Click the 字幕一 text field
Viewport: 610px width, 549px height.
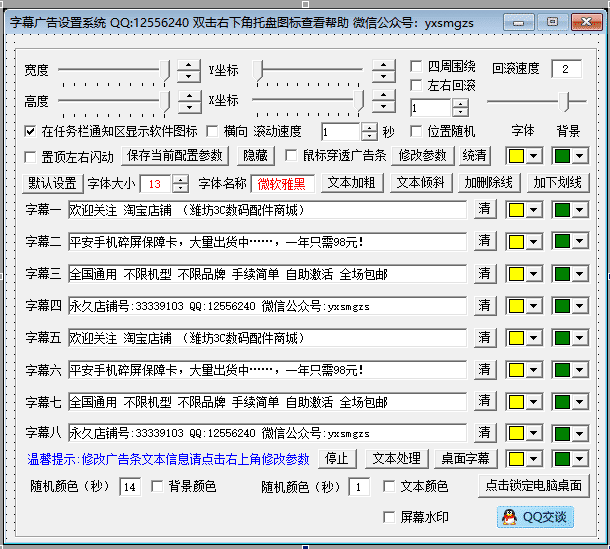tap(267, 210)
